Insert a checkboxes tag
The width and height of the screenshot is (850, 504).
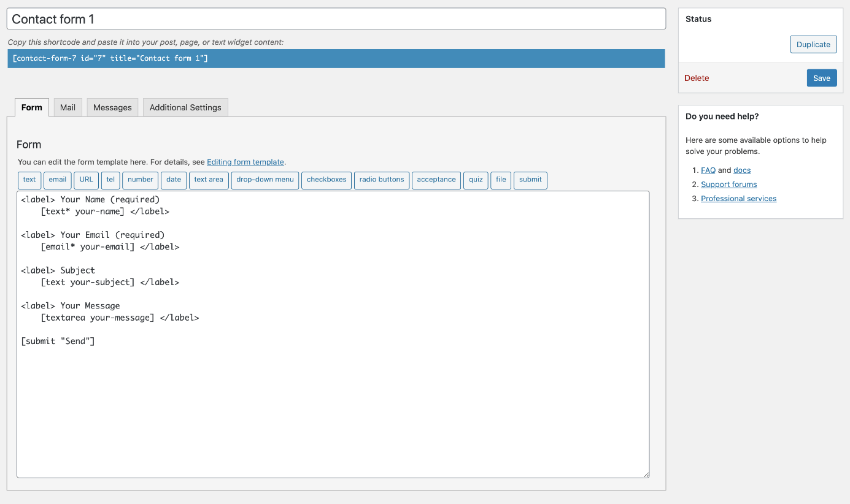pos(326,180)
